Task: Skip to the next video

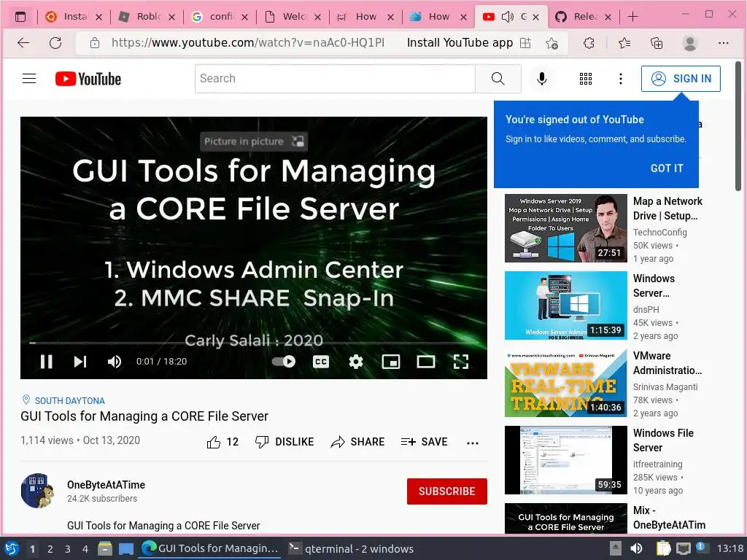Action: [x=80, y=362]
